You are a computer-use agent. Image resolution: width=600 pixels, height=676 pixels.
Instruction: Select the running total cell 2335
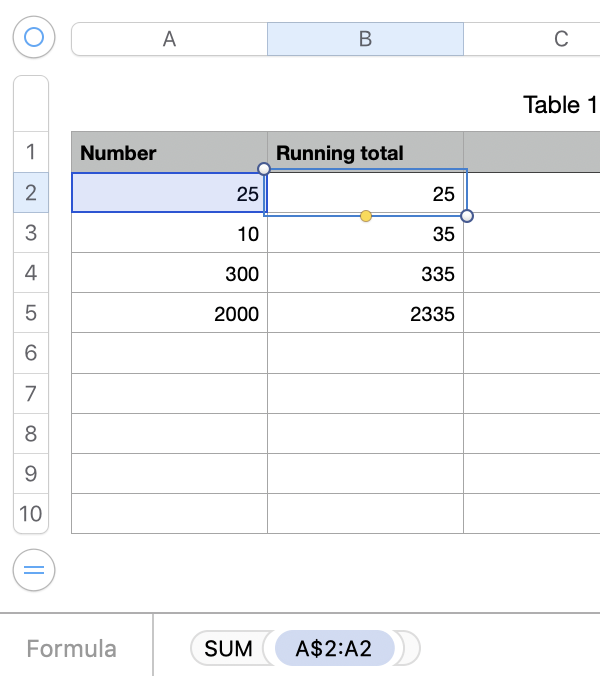[x=366, y=314]
